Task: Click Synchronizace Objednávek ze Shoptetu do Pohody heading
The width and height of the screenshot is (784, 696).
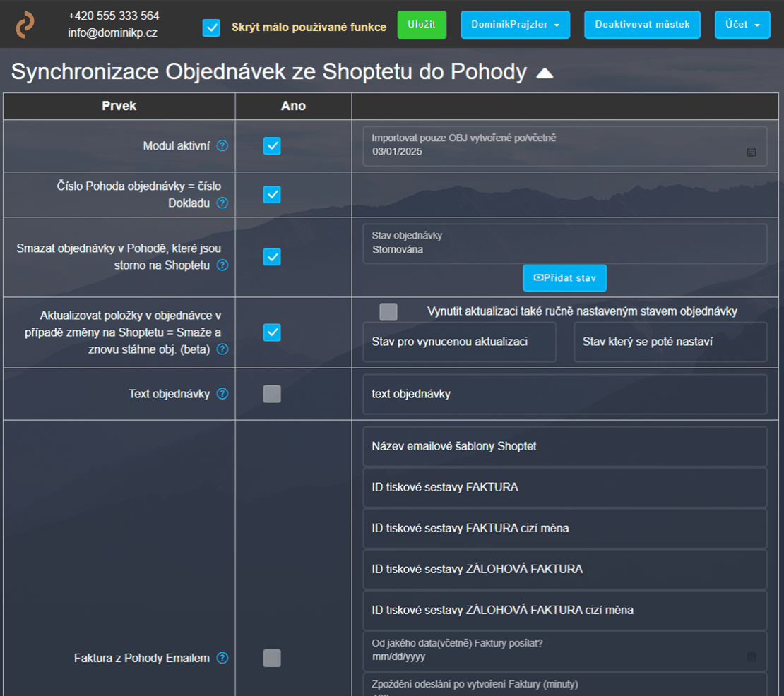Action: 269,72
